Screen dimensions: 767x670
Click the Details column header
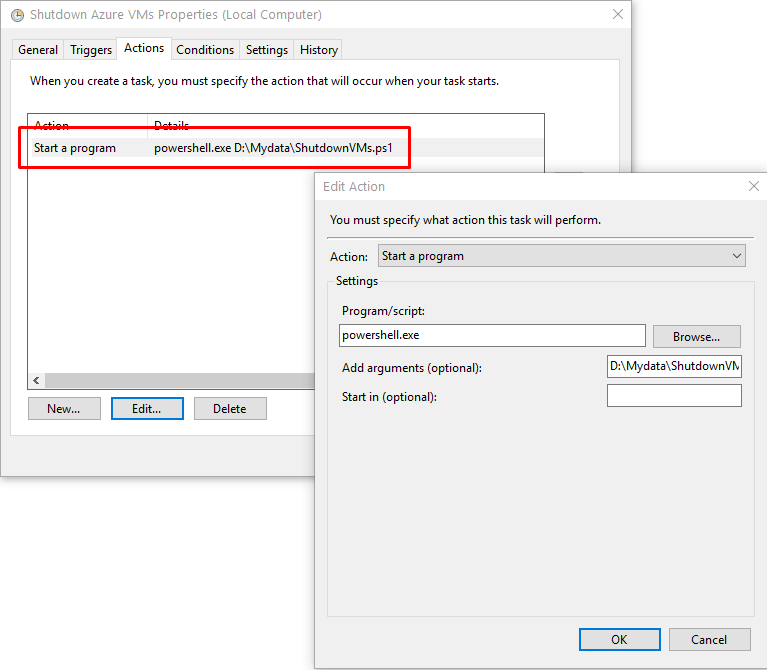[x=345, y=125]
